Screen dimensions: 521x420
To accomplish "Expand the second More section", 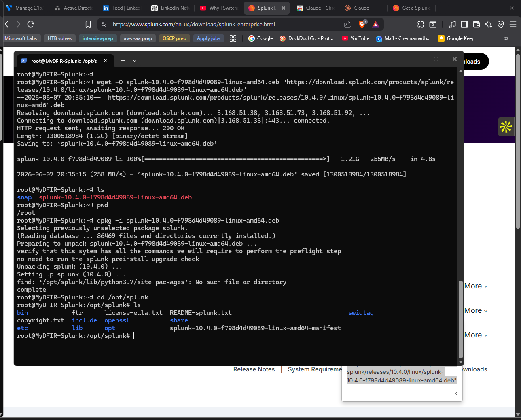I will 476,310.
